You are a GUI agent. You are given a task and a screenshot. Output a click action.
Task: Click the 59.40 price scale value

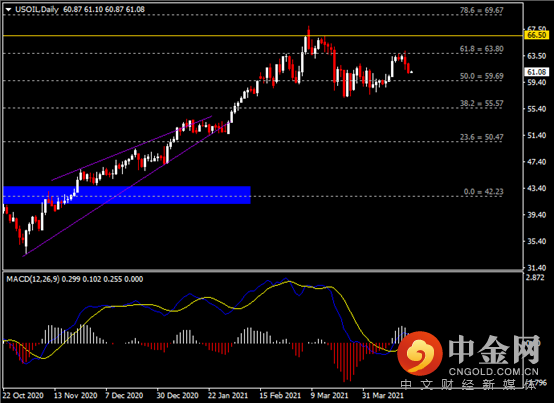click(536, 82)
